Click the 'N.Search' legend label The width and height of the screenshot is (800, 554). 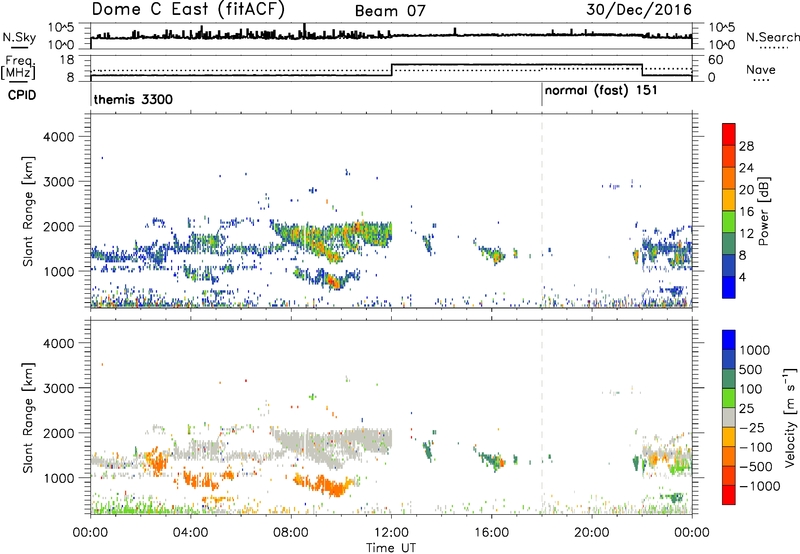(772, 37)
